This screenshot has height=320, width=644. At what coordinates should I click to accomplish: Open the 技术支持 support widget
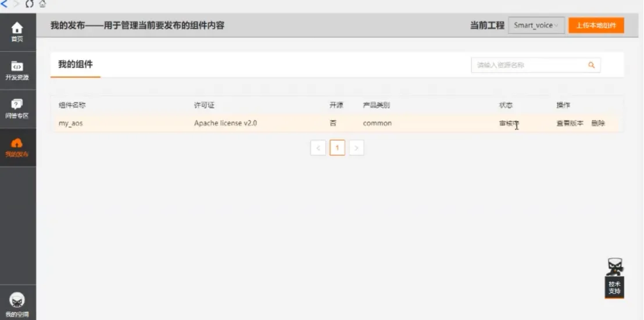614,278
